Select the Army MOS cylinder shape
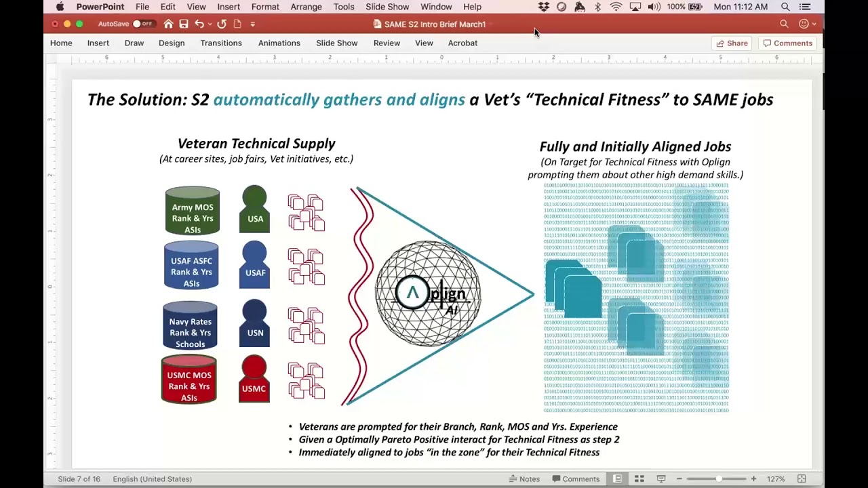The image size is (868, 488). 193,211
